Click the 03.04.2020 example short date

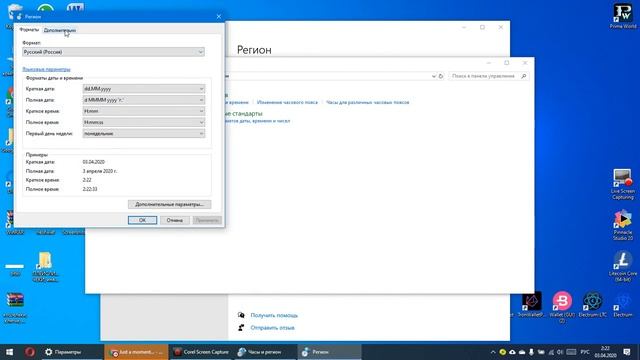[x=93, y=162]
